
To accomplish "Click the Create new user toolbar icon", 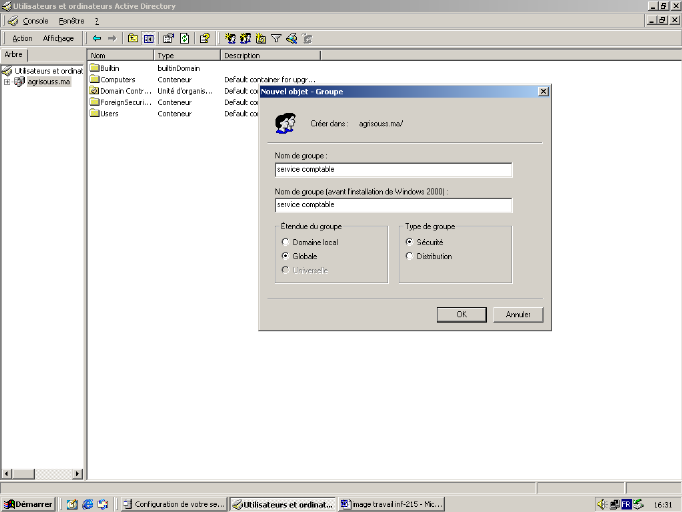I will coord(230,38).
